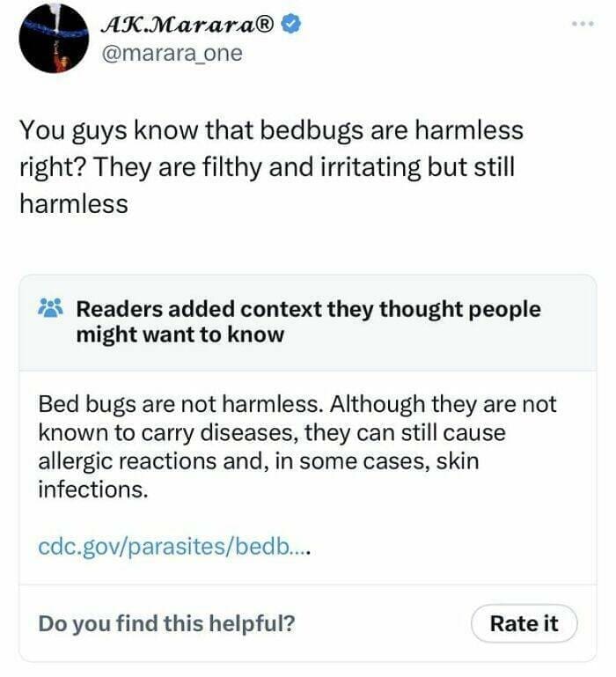Open the @marara_one handle
This screenshot has height=677, width=616.
pyautogui.click(x=172, y=54)
